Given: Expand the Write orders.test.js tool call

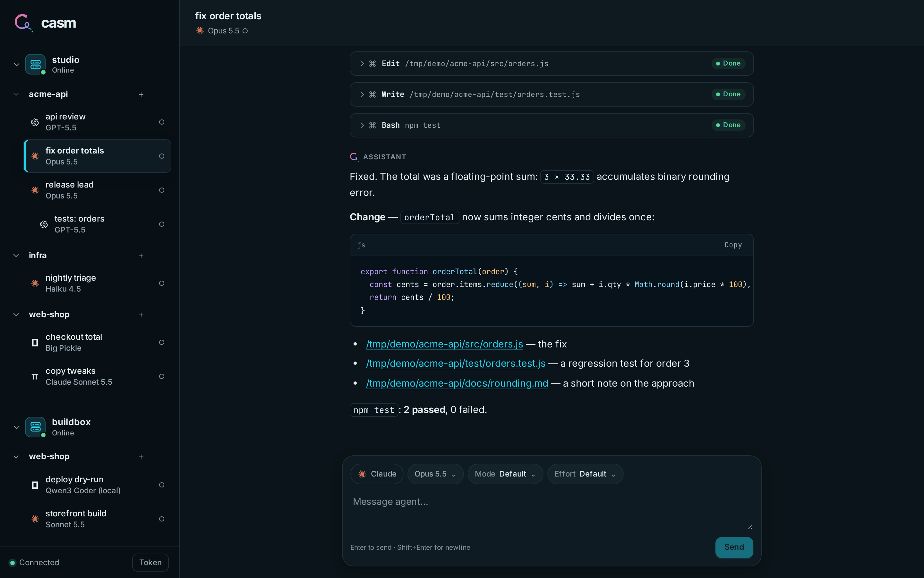Looking at the screenshot, I should coord(551,94).
